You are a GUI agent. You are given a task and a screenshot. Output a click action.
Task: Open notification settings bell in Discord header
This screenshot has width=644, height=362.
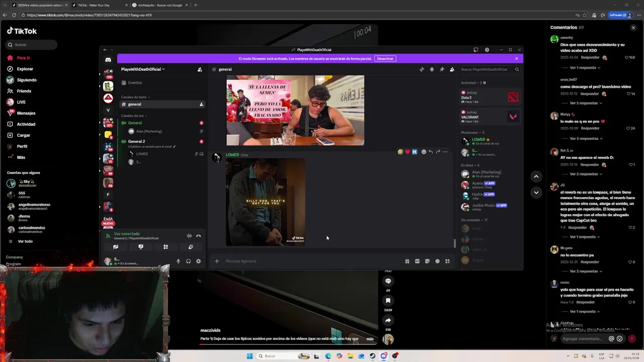tap(432, 69)
